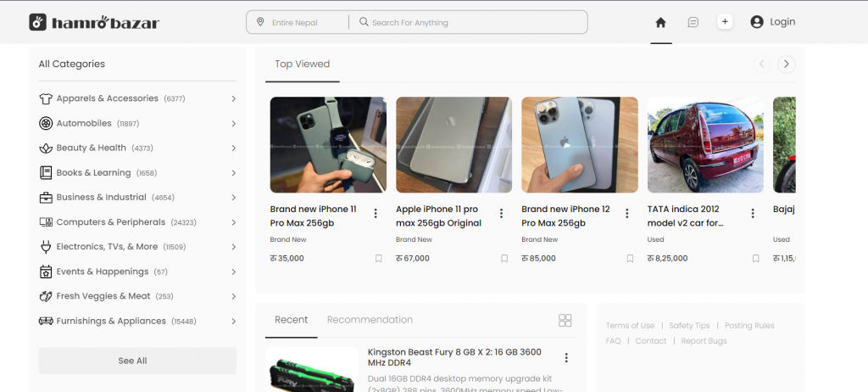Expand Apparels & Accessories chevron

click(x=234, y=98)
